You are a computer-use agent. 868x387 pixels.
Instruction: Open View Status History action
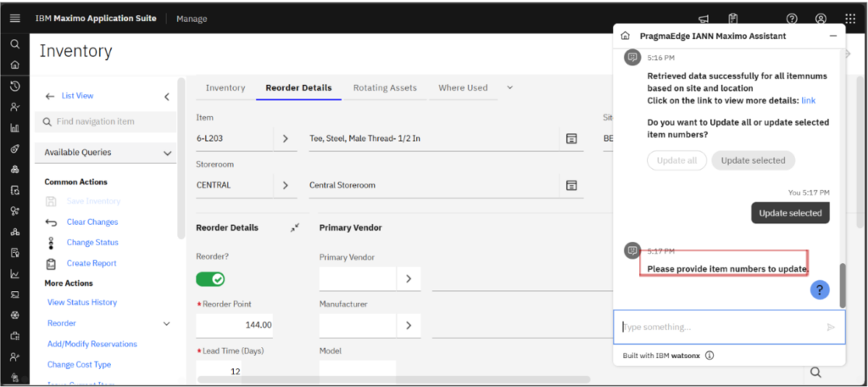point(82,302)
